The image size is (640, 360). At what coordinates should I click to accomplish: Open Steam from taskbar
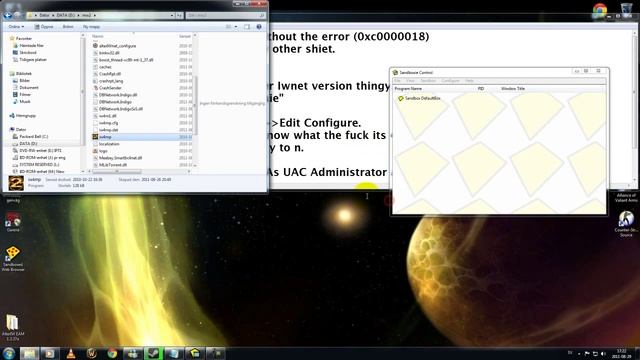(154, 353)
